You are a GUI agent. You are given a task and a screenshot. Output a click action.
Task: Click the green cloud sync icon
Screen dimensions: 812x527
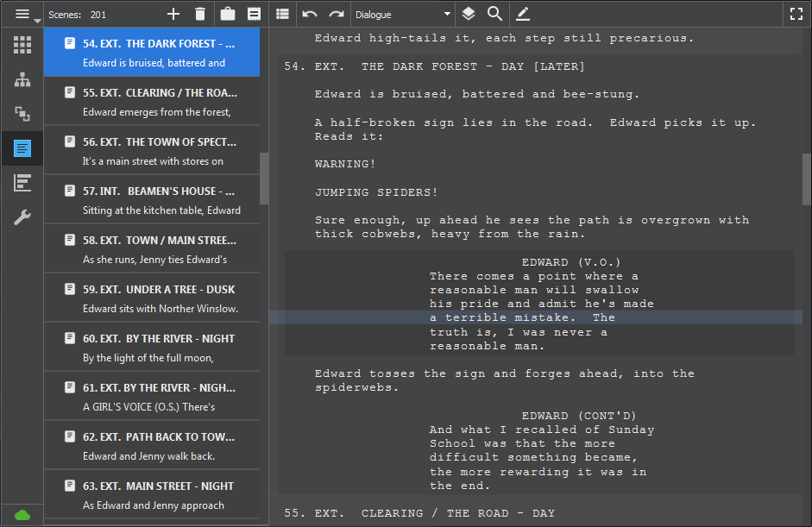tap(22, 515)
